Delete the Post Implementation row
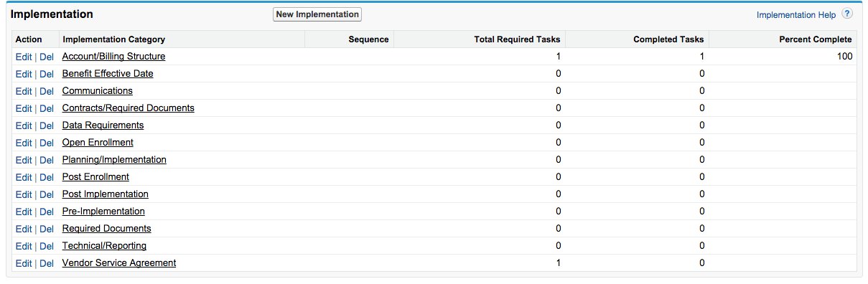868x284 pixels. click(x=46, y=194)
